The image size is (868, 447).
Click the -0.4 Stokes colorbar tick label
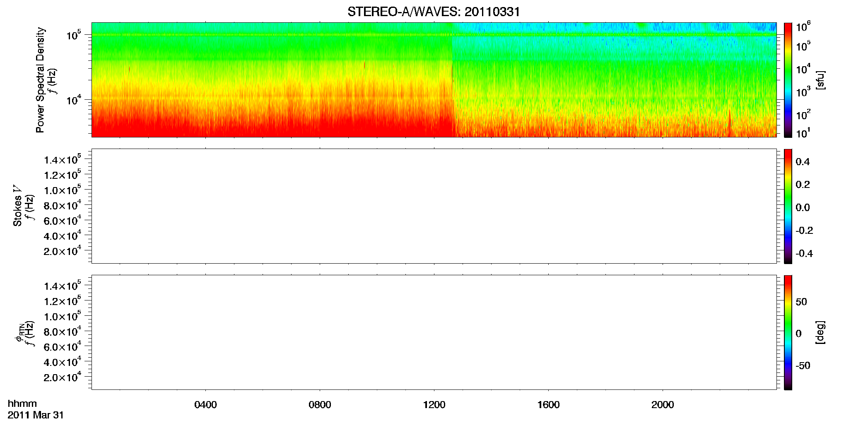coord(804,253)
